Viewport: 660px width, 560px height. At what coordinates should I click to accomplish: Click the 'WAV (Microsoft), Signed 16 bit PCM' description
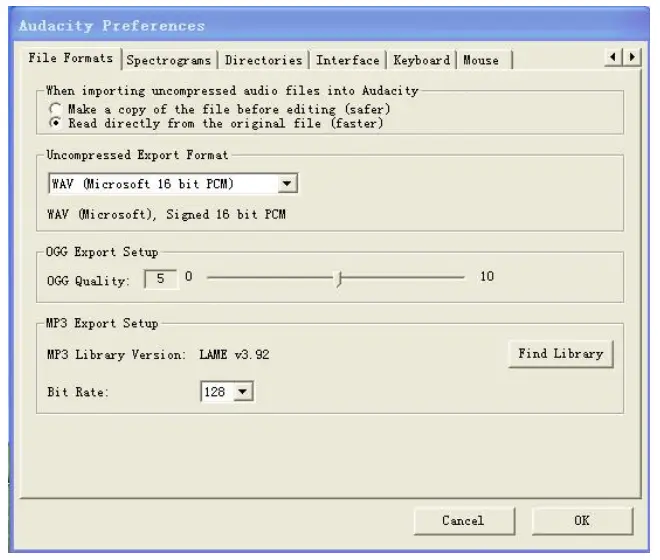167,214
